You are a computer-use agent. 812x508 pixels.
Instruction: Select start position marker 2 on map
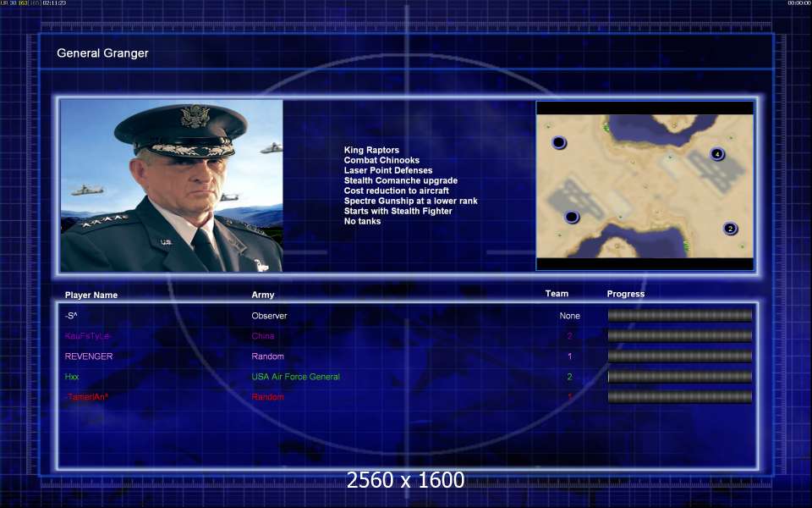click(x=730, y=228)
